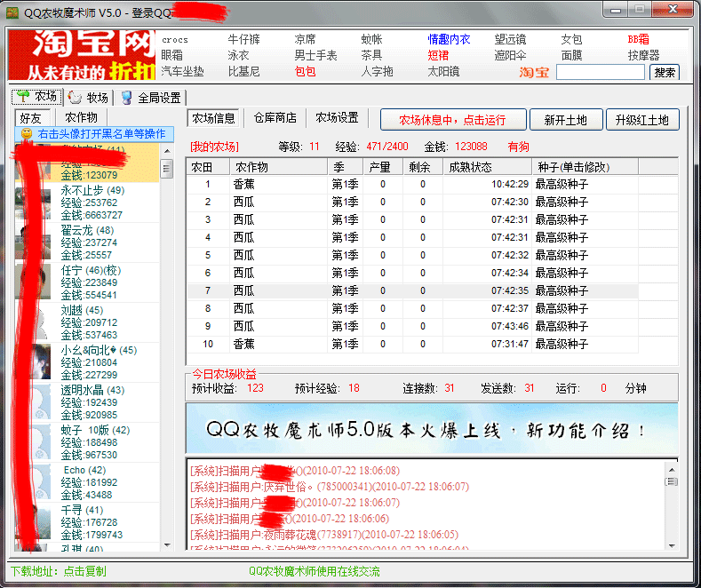Image resolution: width=701 pixels, height=588 pixels.
Task: Click the farm tree icon on 农场 tab
Action: pyautogui.click(x=23, y=97)
